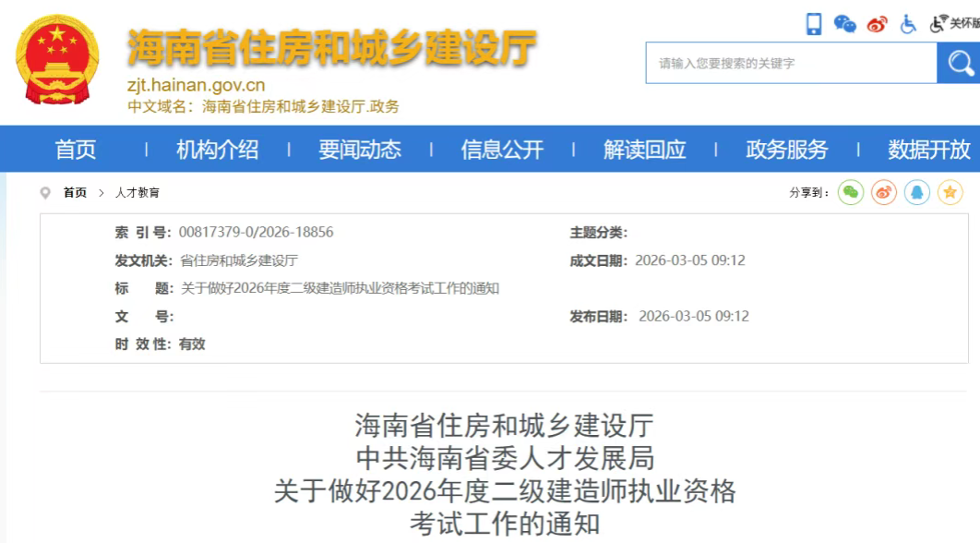This screenshot has height=543, width=980.
Task: Open 机构介绍 navigation menu
Action: (218, 150)
